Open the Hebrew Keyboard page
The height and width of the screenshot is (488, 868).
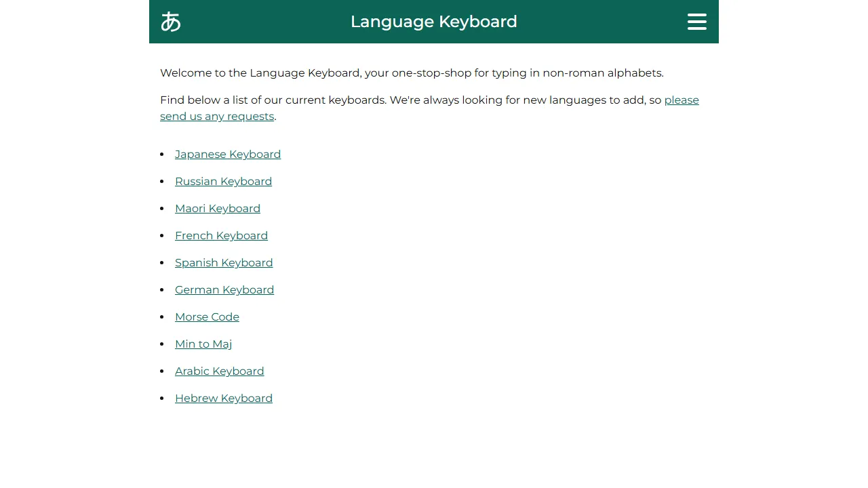[x=223, y=399]
